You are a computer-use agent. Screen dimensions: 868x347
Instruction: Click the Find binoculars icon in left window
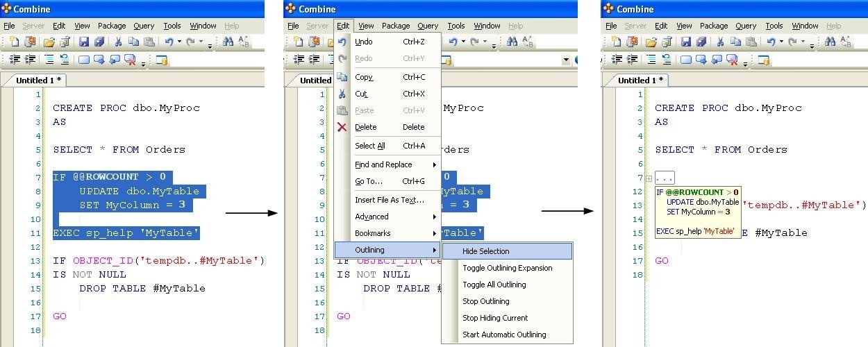pos(228,42)
